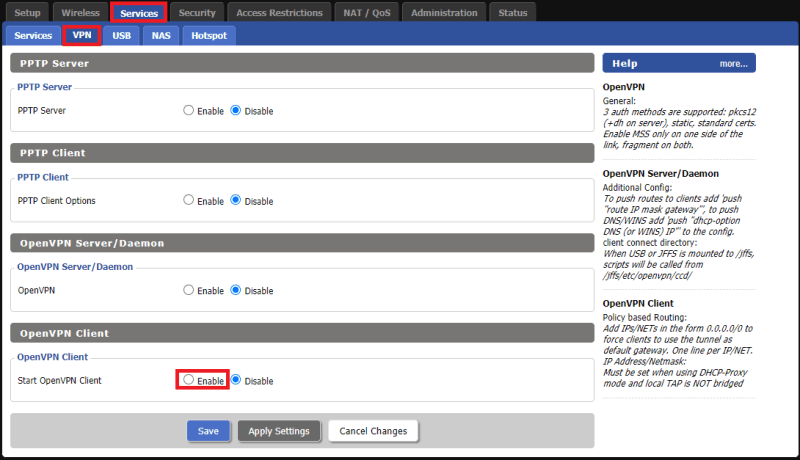Select Disable for Start OpenVPN Client
Image resolution: width=800 pixels, height=460 pixels.
coord(236,380)
